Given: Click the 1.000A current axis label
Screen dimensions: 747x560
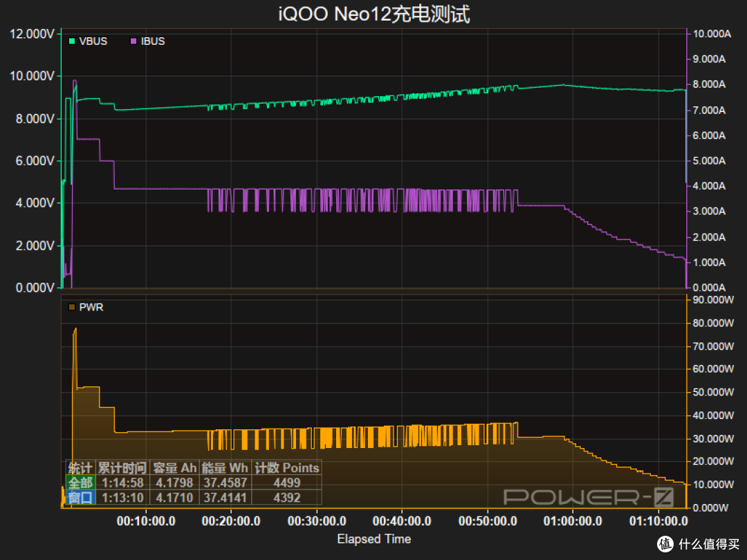Looking at the screenshot, I should coord(709,263).
